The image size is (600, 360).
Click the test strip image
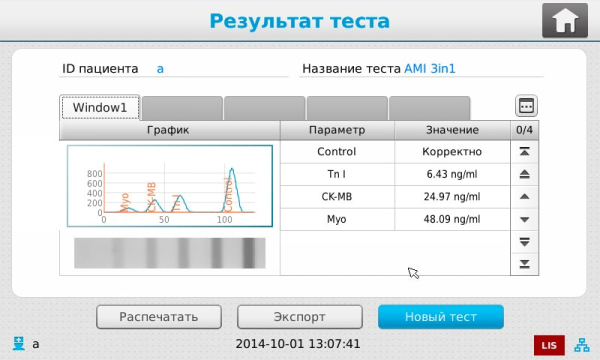click(x=170, y=253)
